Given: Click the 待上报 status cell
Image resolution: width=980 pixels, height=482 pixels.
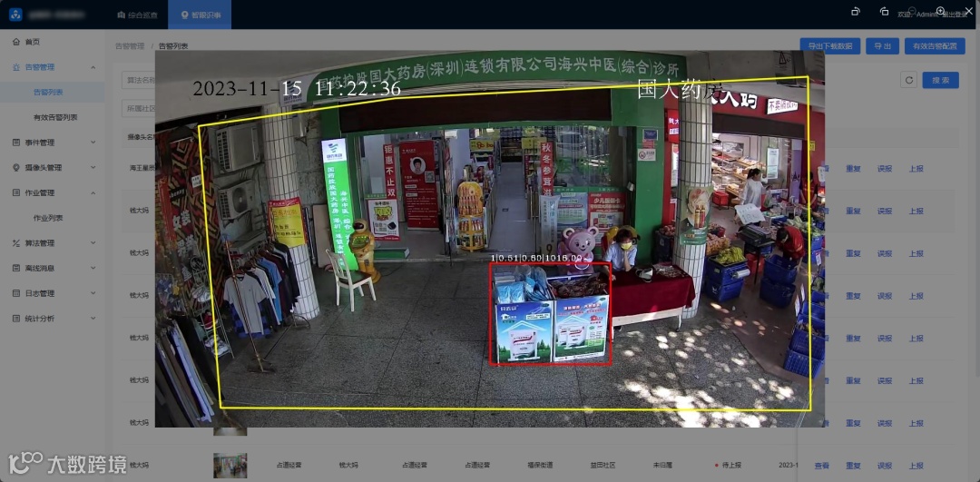Looking at the screenshot, I should [728, 465].
